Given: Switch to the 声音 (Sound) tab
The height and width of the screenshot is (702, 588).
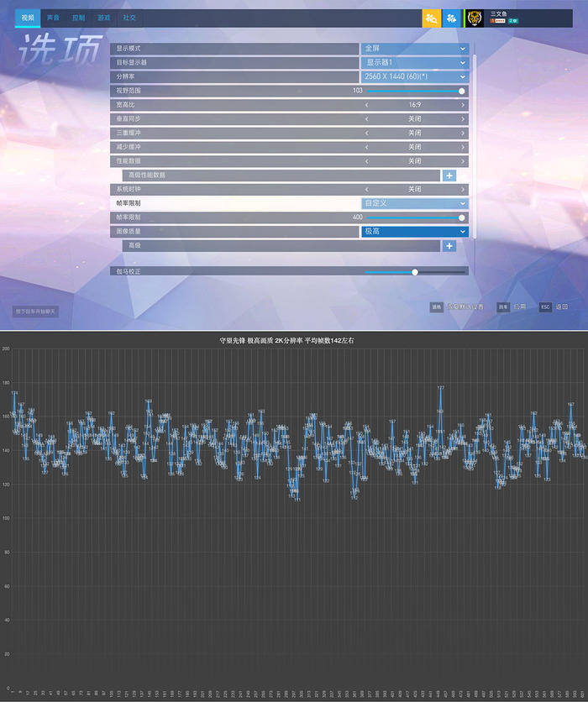Looking at the screenshot, I should (53, 18).
